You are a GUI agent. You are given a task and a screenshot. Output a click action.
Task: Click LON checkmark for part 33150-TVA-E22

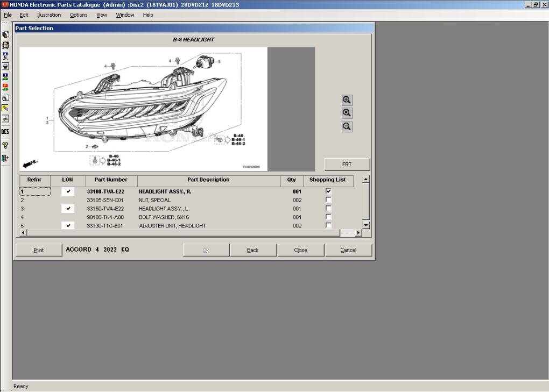click(x=68, y=209)
